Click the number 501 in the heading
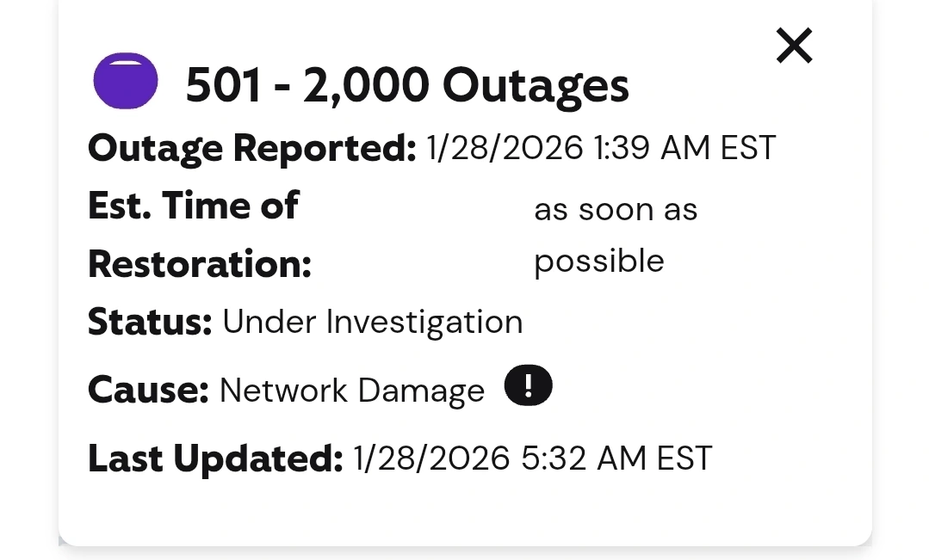Image resolution: width=929 pixels, height=560 pixels. 223,85
